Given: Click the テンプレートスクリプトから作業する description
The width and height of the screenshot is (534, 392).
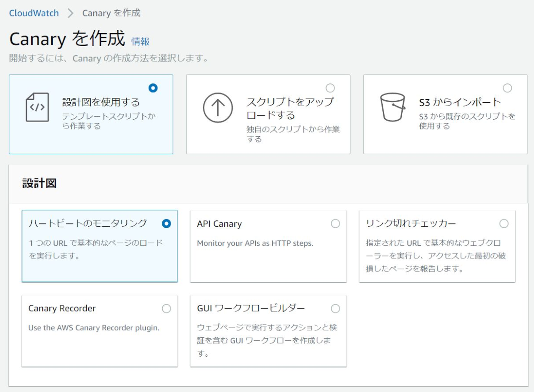Looking at the screenshot, I should pyautogui.click(x=109, y=121).
